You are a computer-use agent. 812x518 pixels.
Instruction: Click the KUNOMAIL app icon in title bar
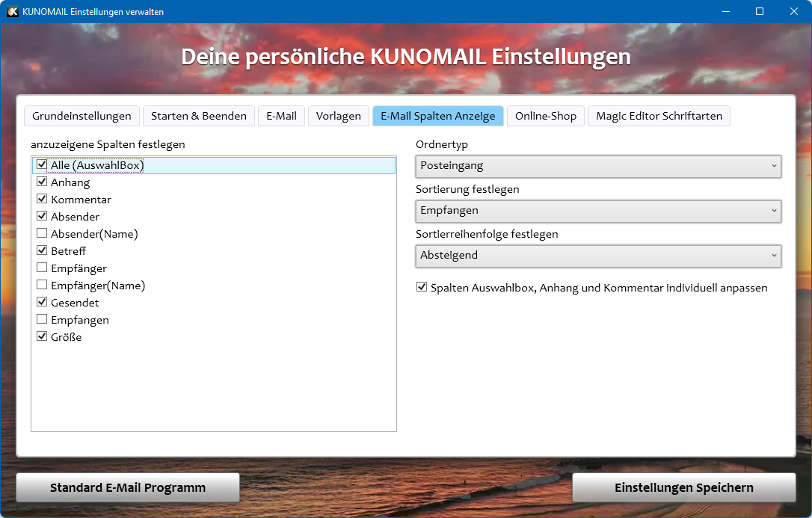coord(13,11)
